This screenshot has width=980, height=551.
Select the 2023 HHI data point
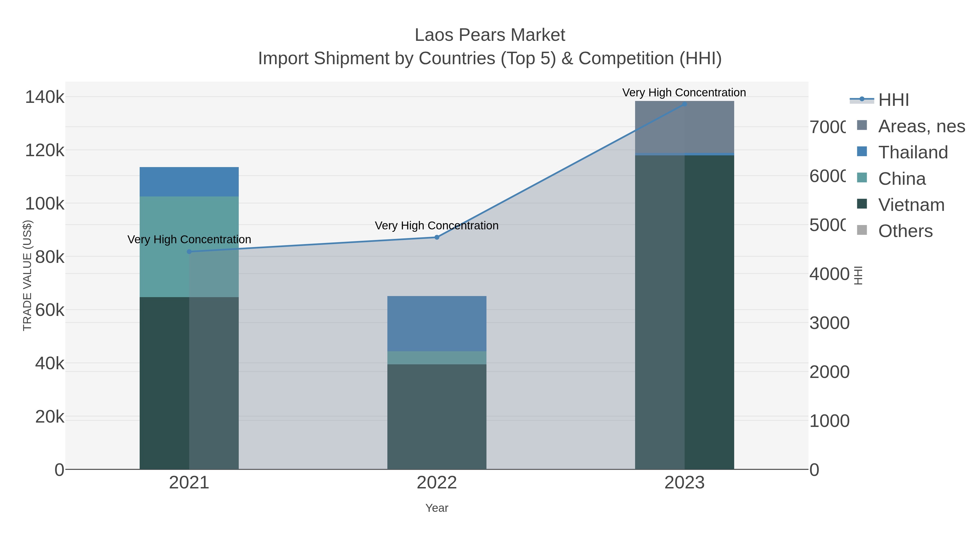point(684,104)
